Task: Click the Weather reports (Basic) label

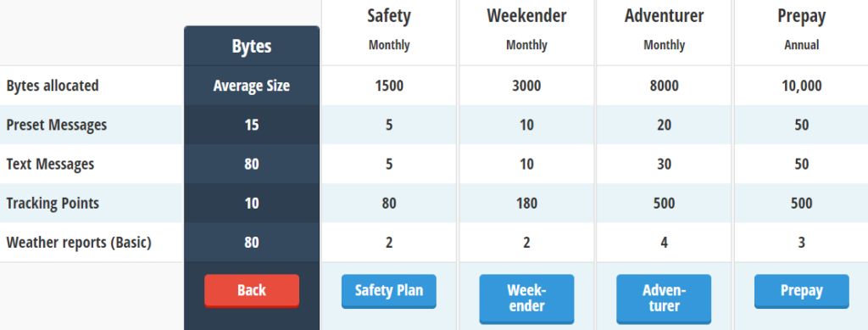Action: (79, 243)
